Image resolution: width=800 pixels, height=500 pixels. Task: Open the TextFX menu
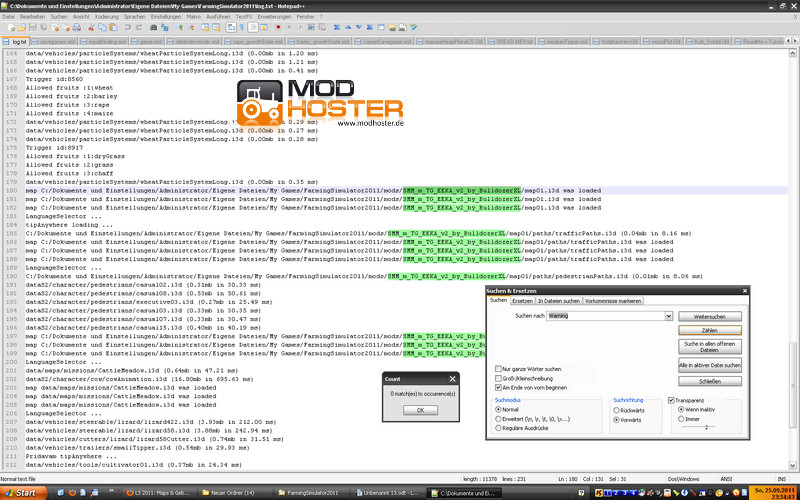244,17
